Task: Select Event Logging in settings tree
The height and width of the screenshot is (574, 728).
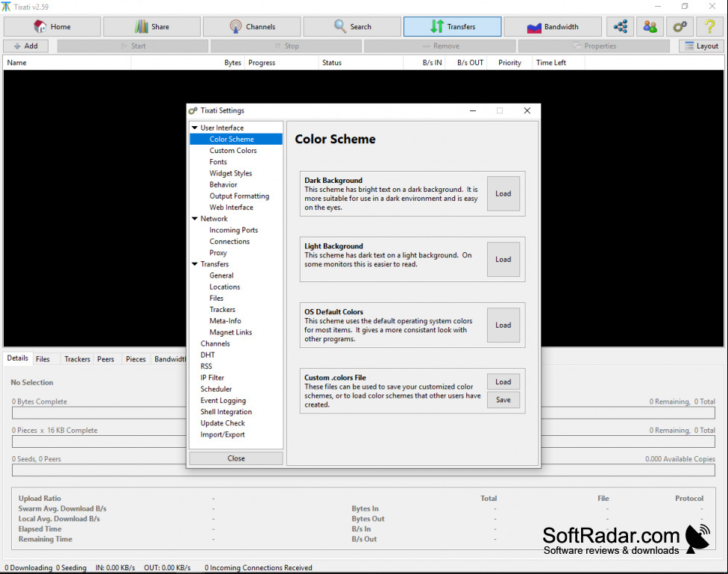Action: [x=223, y=401]
